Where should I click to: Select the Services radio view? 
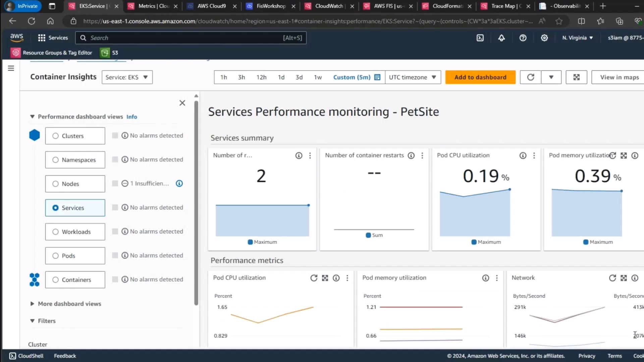tap(56, 208)
